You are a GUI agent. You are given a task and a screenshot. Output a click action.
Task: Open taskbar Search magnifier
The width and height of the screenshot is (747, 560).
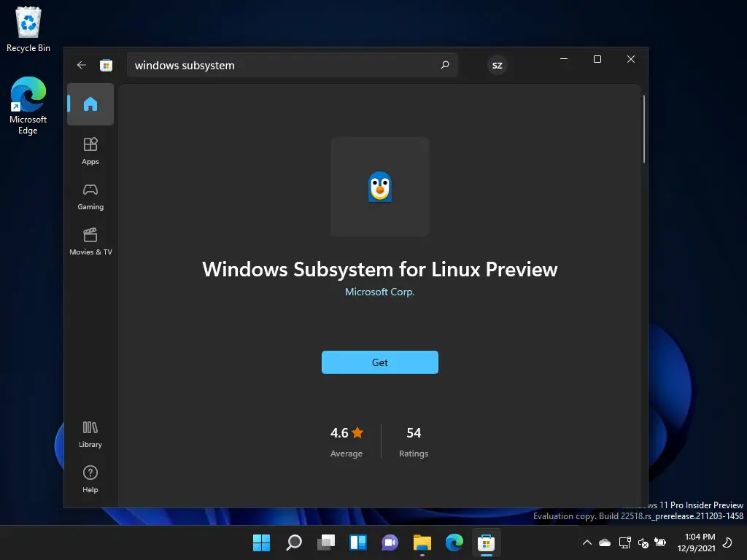pyautogui.click(x=293, y=542)
